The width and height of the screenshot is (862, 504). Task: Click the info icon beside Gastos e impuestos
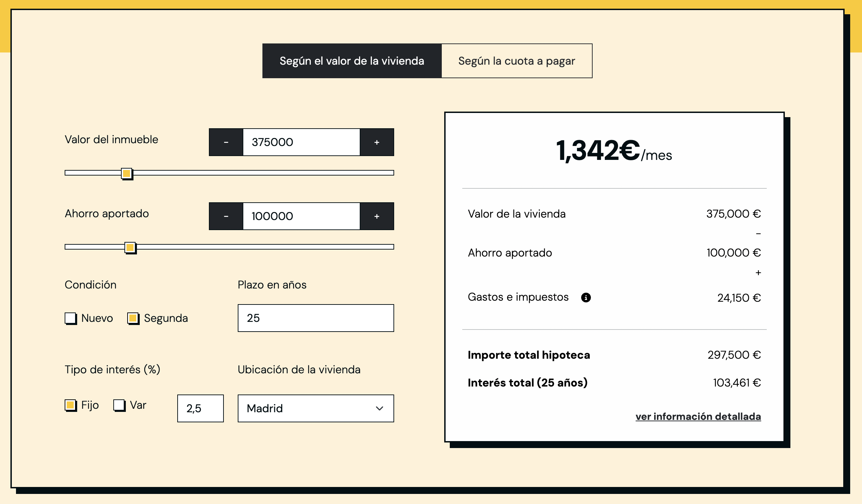coord(586,298)
